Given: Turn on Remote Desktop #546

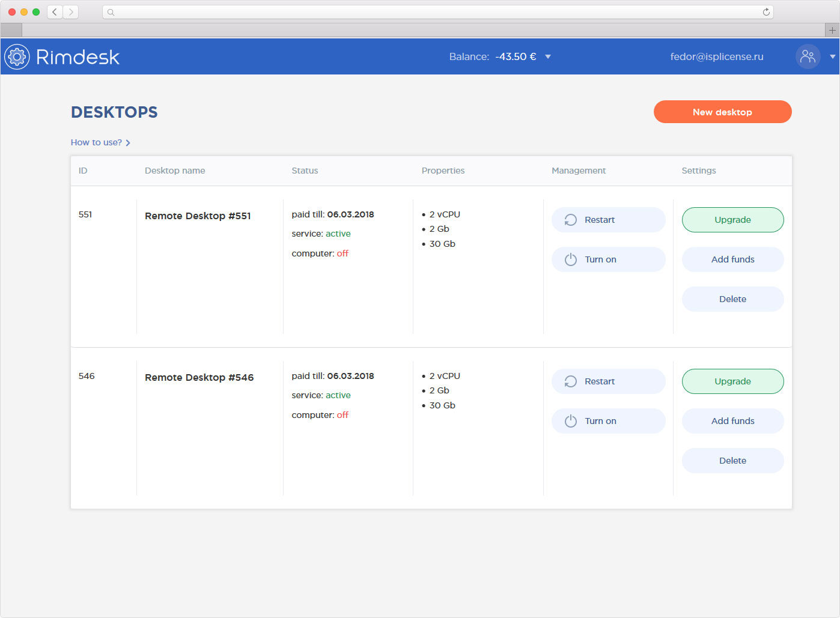Looking at the screenshot, I should point(608,421).
